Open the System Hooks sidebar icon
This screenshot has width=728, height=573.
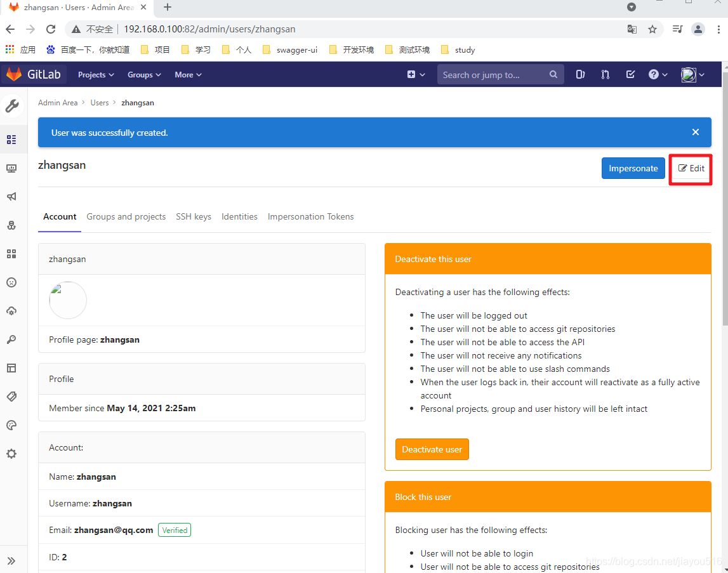13,225
